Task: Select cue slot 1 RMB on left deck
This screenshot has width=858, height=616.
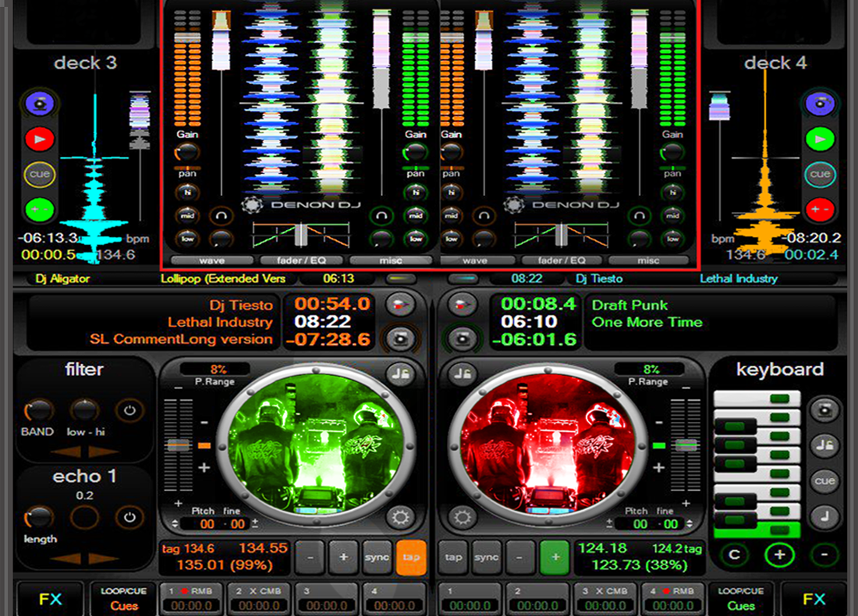Action: (x=190, y=599)
